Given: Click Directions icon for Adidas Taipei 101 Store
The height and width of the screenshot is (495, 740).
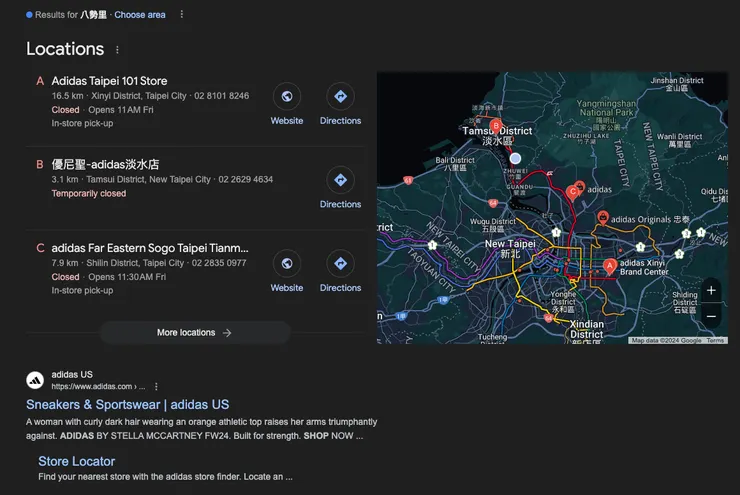Looking at the screenshot, I should [x=340, y=97].
